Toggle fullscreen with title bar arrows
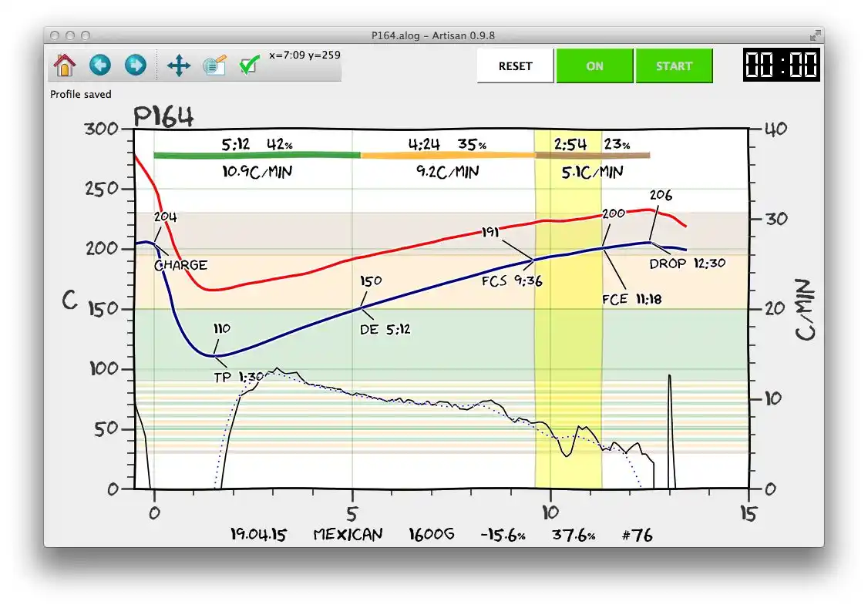 coord(815,35)
